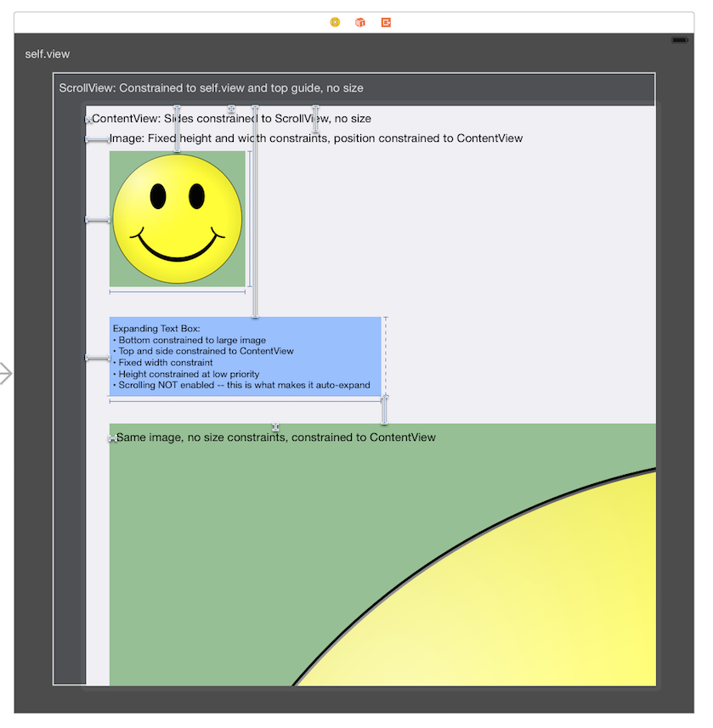Click the 'self.view' label

pyautogui.click(x=48, y=54)
